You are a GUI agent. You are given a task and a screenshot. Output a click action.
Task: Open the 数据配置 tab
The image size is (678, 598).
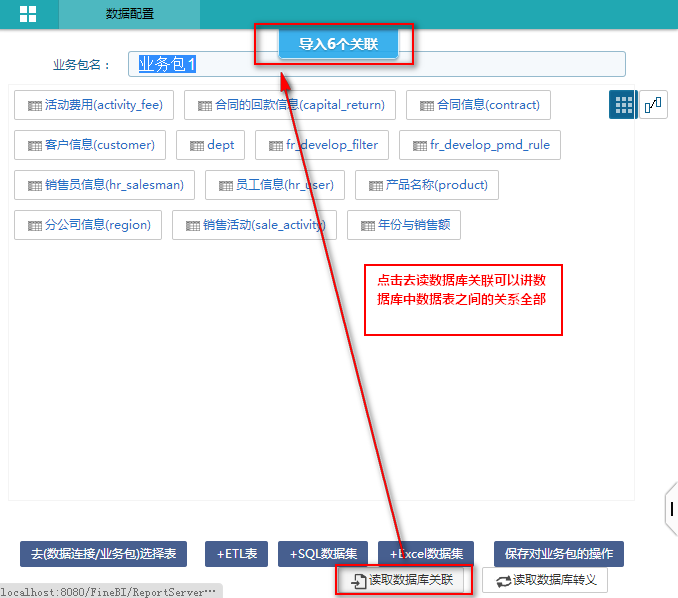[129, 14]
